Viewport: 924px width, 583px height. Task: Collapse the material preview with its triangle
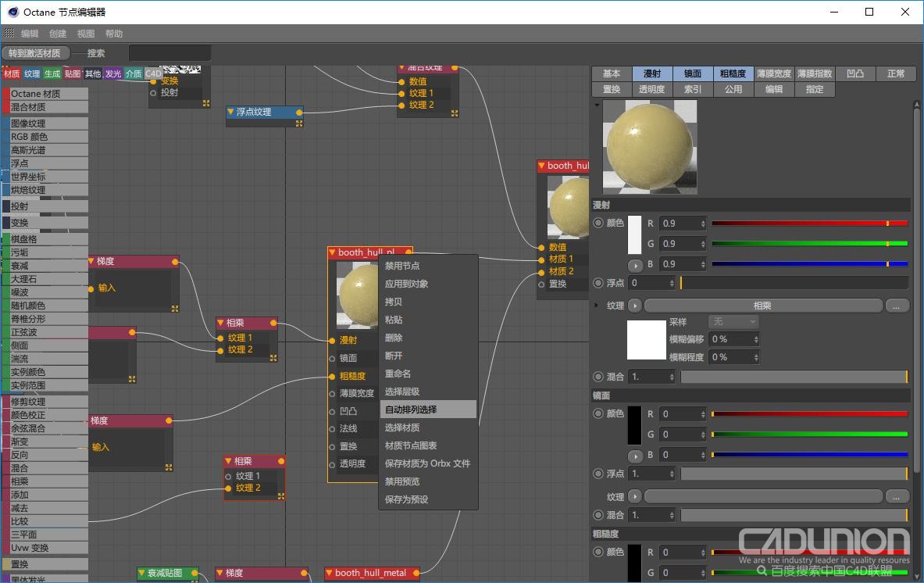coord(597,105)
